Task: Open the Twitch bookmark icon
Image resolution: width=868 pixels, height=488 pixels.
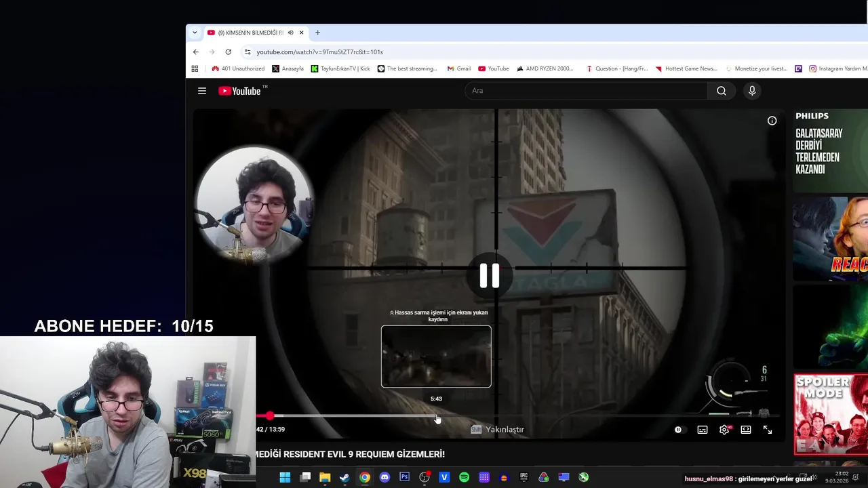Action: pos(798,68)
